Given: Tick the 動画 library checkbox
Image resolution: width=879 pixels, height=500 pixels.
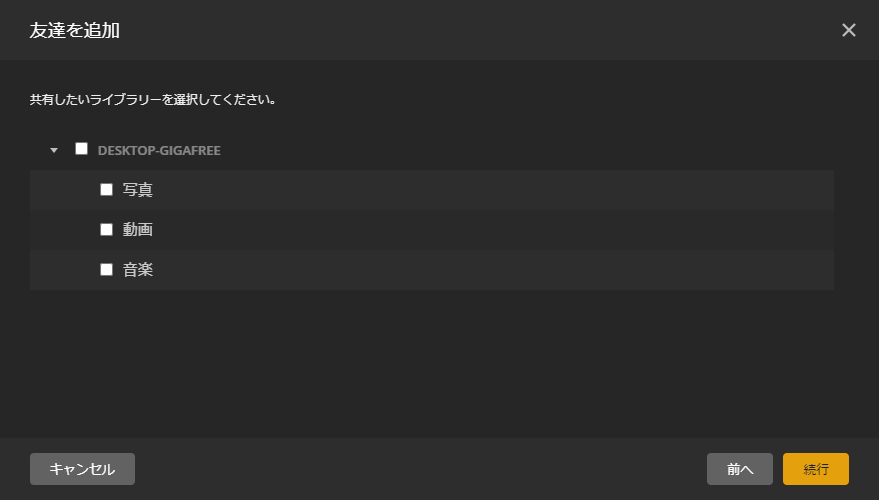Looking at the screenshot, I should click(x=107, y=229).
